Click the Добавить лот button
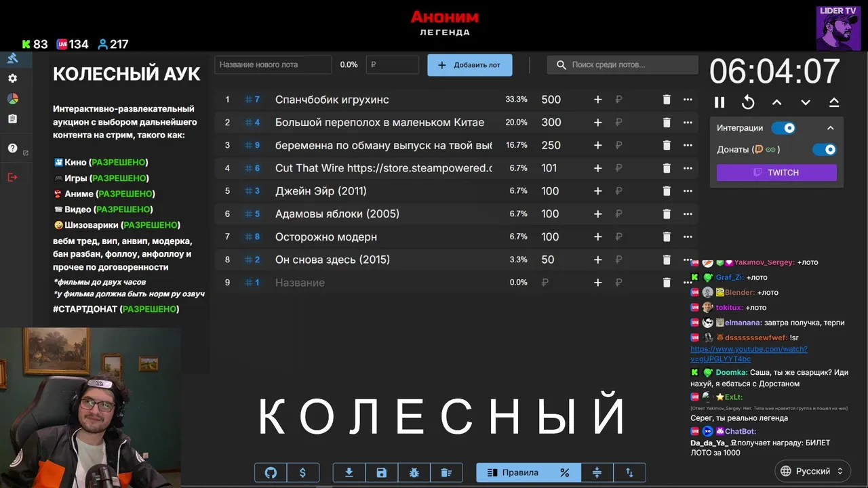This screenshot has height=488, width=868. (469, 65)
